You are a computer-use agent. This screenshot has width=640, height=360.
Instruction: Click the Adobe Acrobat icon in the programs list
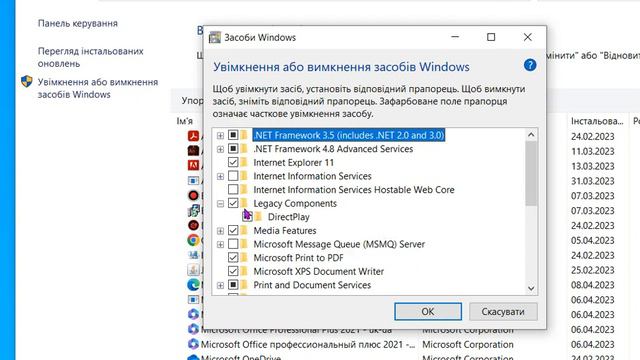(193, 136)
